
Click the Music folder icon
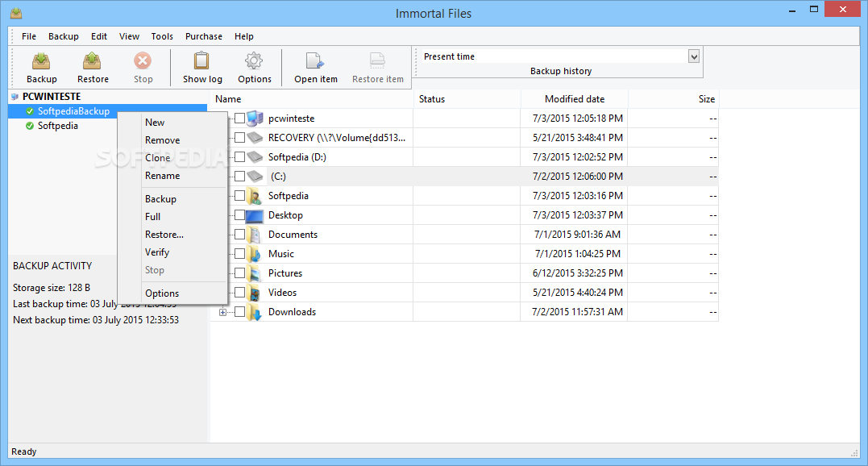255,254
